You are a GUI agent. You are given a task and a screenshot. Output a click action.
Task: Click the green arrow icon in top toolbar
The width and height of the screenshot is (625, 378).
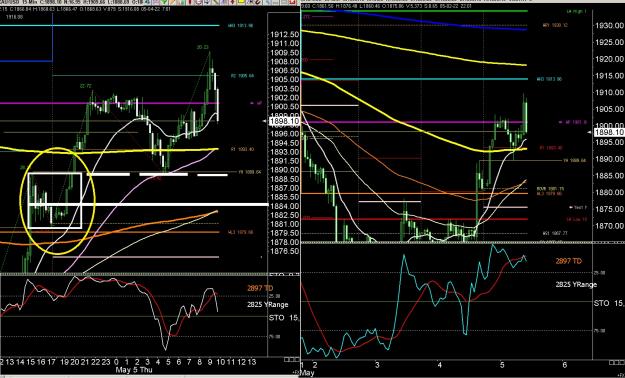coord(164,2)
